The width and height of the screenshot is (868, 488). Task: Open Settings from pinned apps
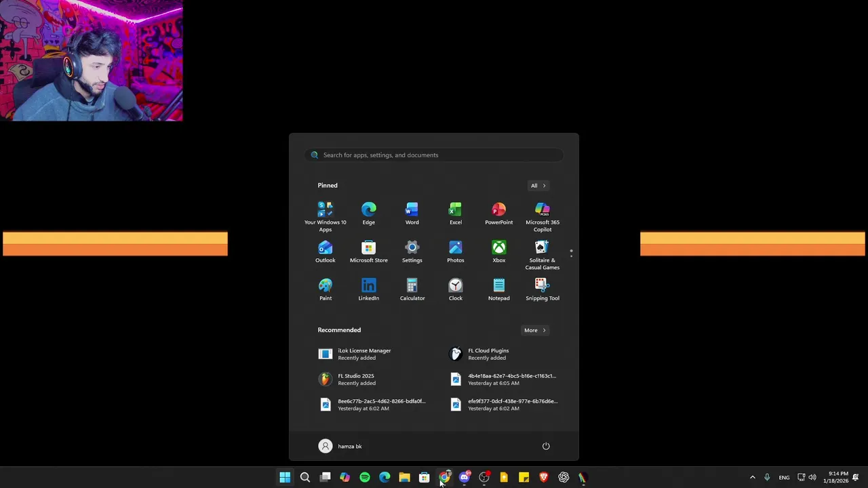(x=412, y=251)
